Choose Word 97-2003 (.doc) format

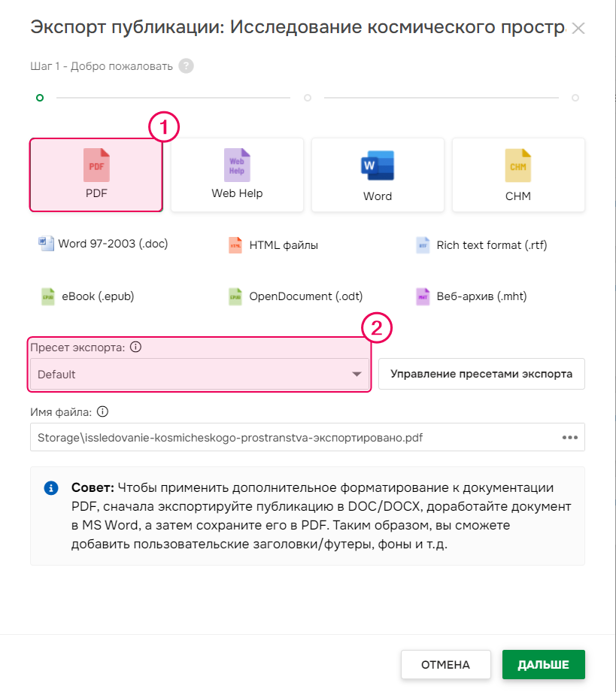(x=103, y=244)
